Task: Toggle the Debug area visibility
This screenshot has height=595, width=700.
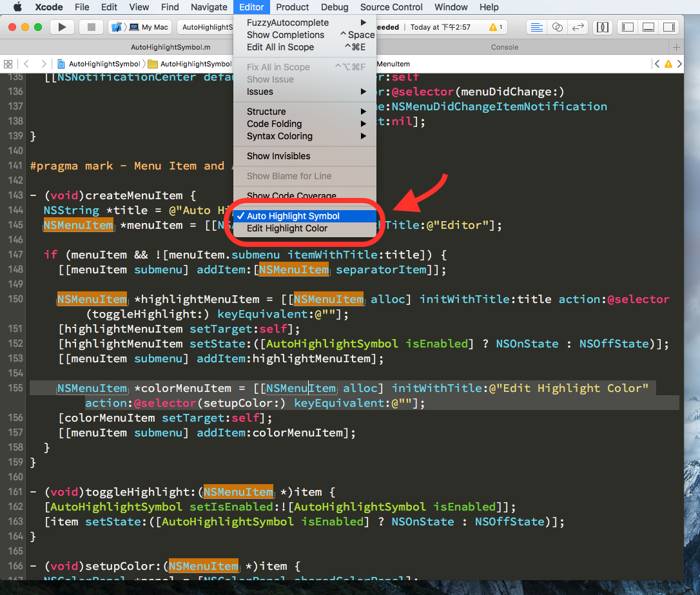Action: tap(648, 27)
